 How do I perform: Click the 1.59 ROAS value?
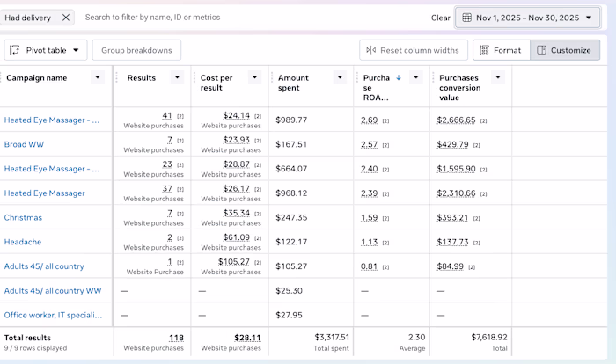(x=370, y=217)
